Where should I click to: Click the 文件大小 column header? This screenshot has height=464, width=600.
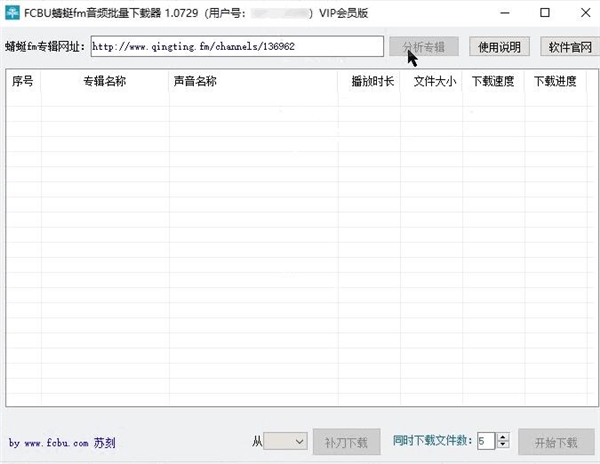(431, 81)
